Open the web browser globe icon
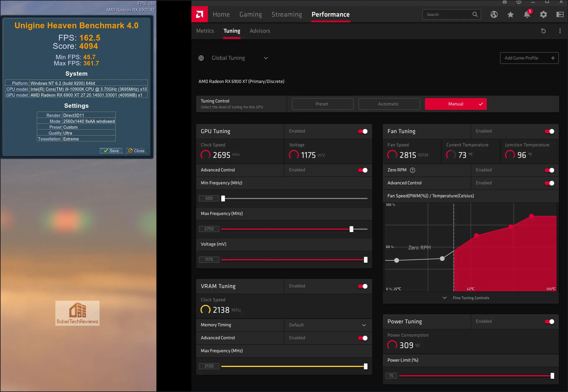 point(494,14)
